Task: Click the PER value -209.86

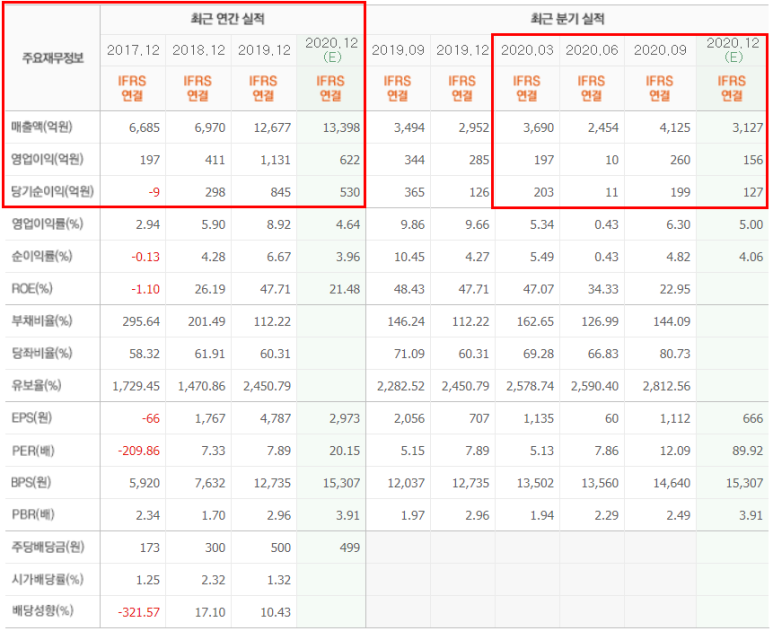Action: 139,451
